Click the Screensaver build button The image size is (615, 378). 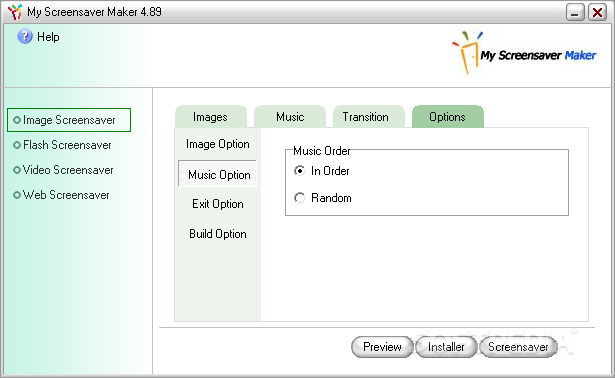(518, 347)
